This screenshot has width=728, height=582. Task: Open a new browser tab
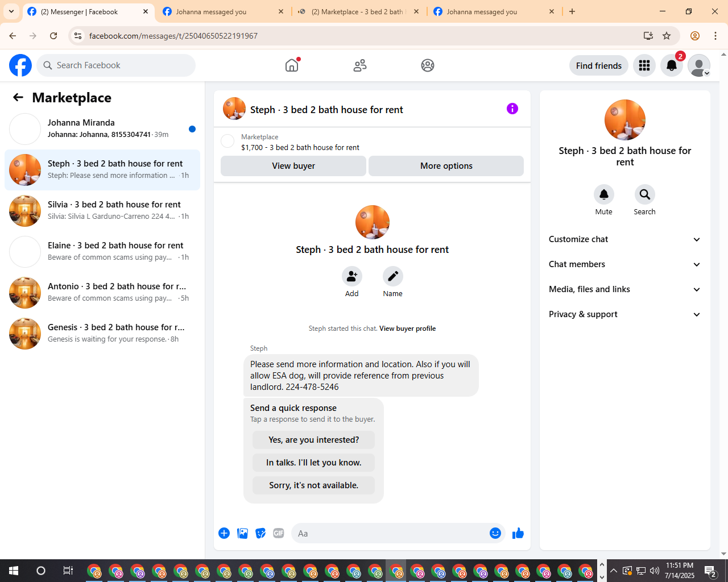(x=572, y=11)
